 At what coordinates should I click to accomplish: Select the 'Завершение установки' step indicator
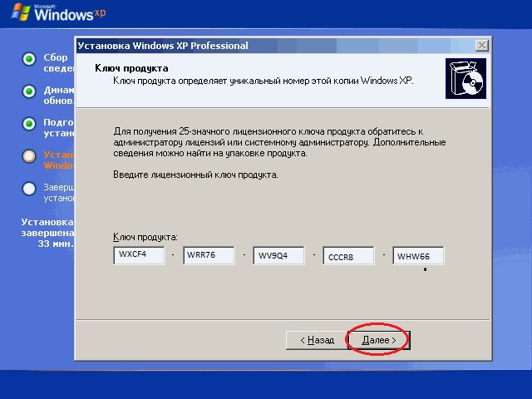tap(29, 189)
